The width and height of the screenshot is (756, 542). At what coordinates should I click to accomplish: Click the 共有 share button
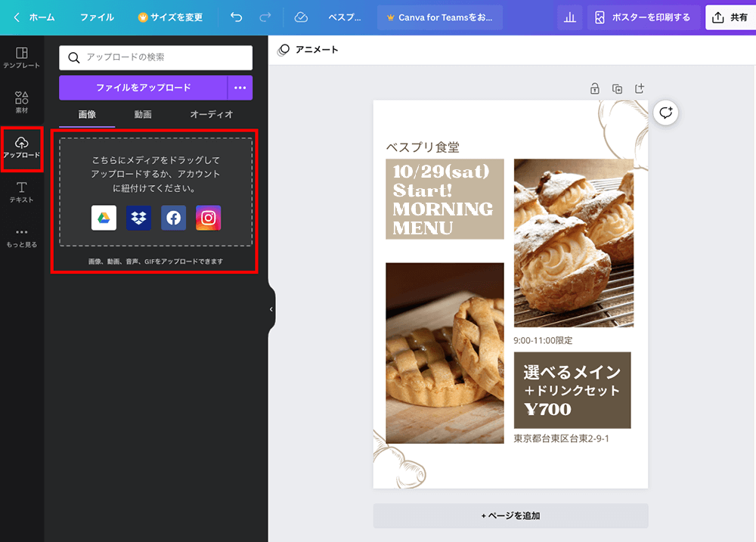[730, 17]
